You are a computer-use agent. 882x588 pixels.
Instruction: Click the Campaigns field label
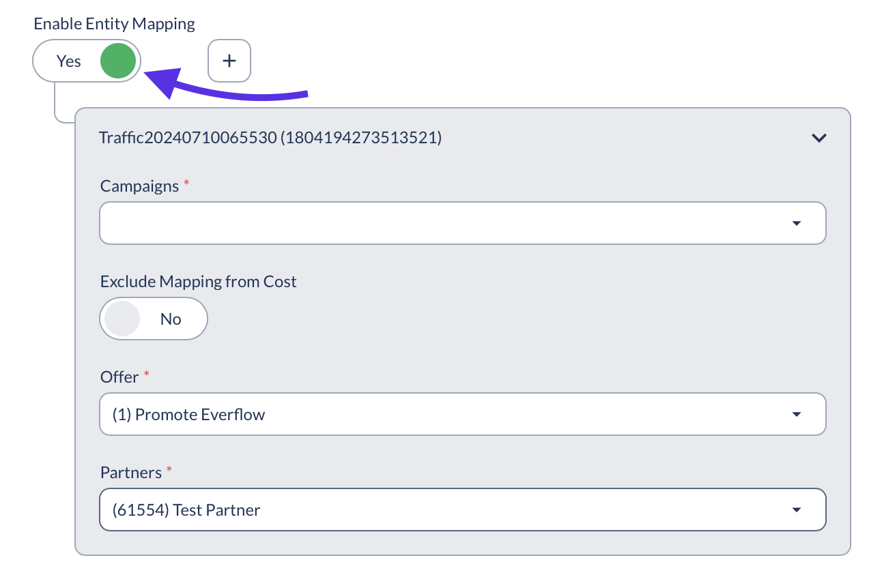(140, 186)
